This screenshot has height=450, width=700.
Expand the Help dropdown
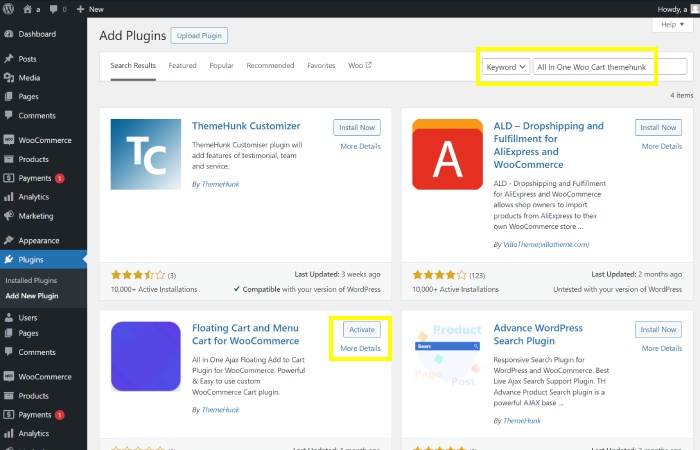672,25
